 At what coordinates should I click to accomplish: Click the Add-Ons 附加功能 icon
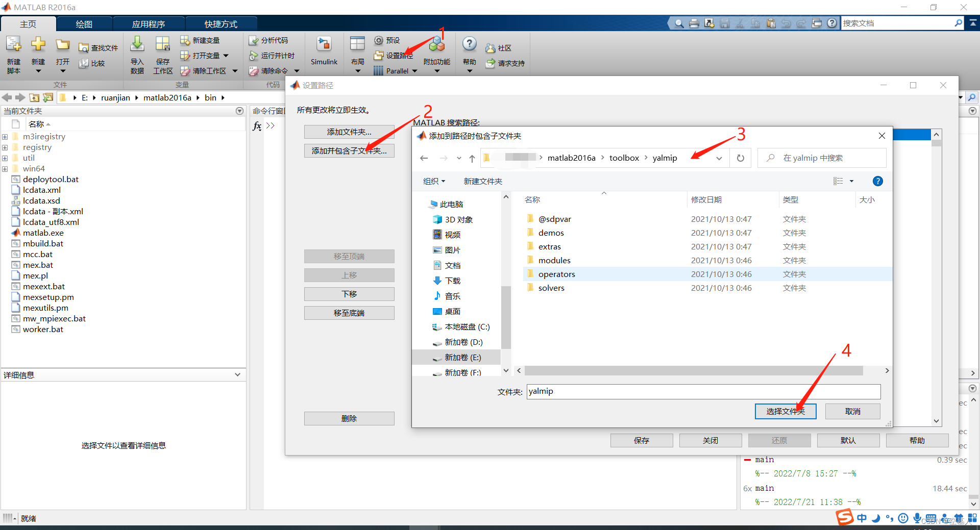[437, 44]
